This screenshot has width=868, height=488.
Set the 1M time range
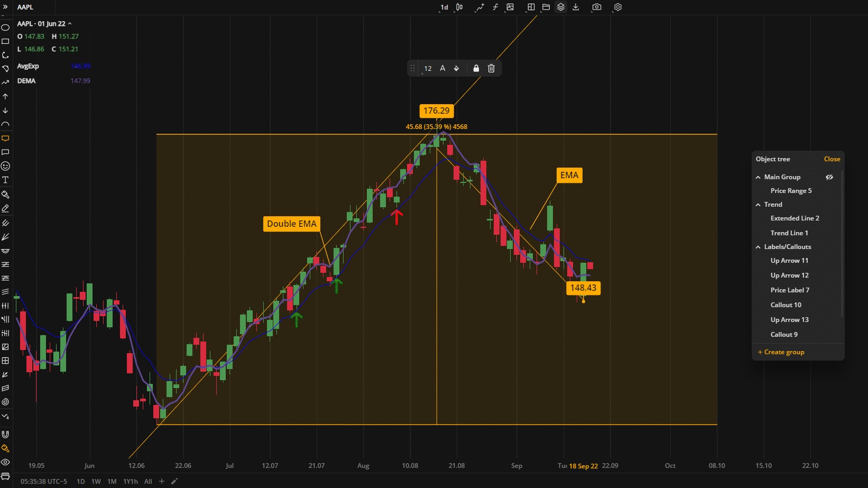coord(112,481)
